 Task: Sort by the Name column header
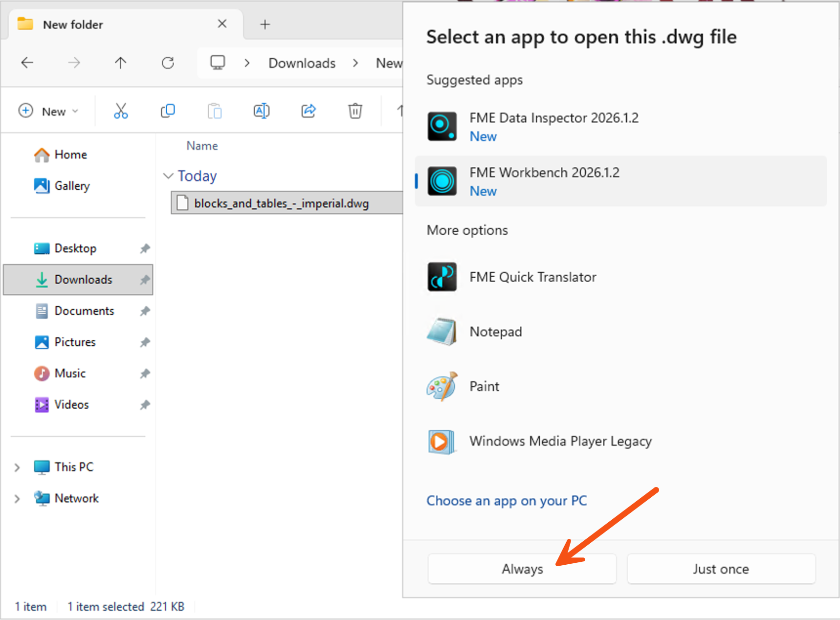click(x=202, y=146)
